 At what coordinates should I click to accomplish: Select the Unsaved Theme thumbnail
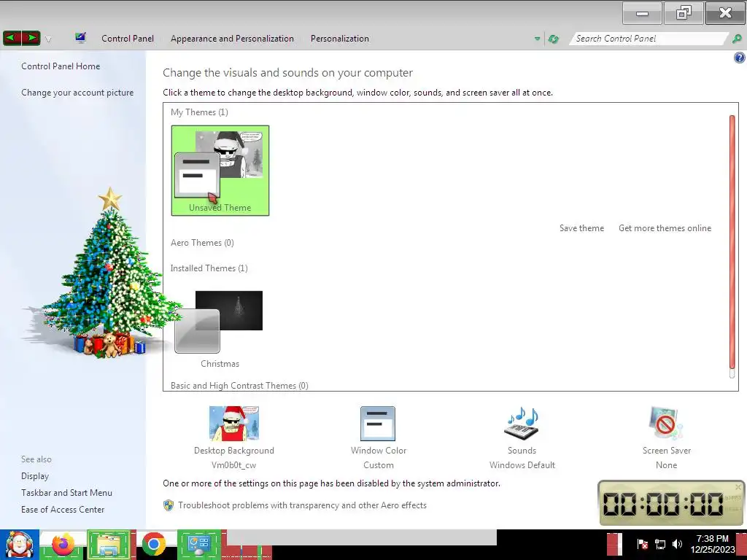tap(220, 171)
